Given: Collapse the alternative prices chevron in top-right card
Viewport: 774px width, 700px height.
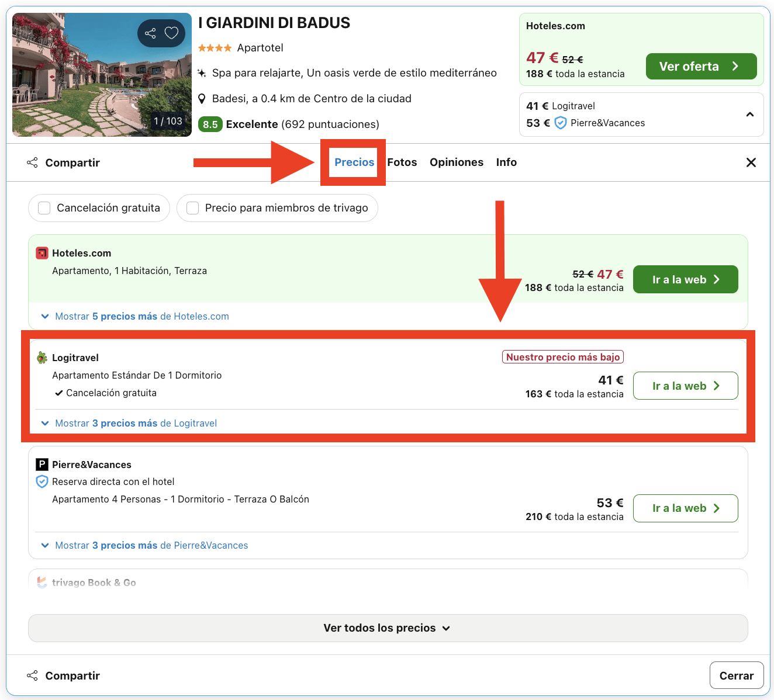Looking at the screenshot, I should click(x=750, y=115).
